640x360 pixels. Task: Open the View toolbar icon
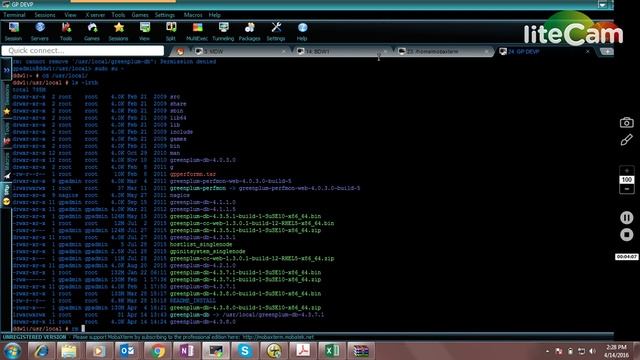[x=144, y=31]
